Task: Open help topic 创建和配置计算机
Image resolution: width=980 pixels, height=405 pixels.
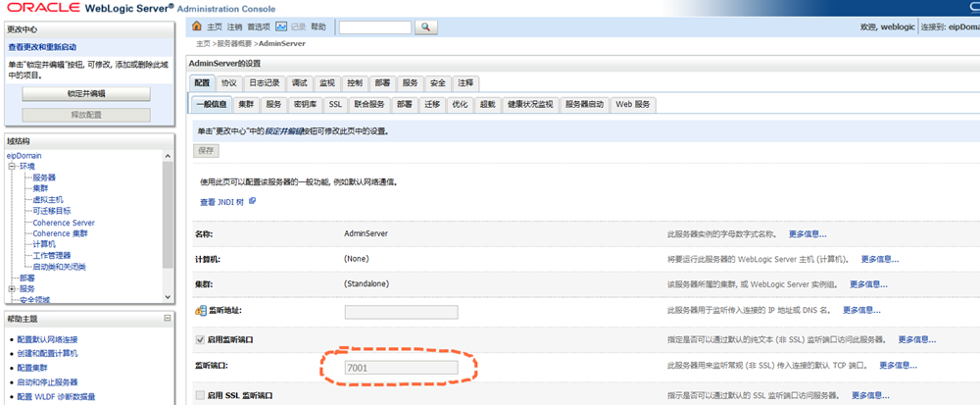Action: [47, 354]
